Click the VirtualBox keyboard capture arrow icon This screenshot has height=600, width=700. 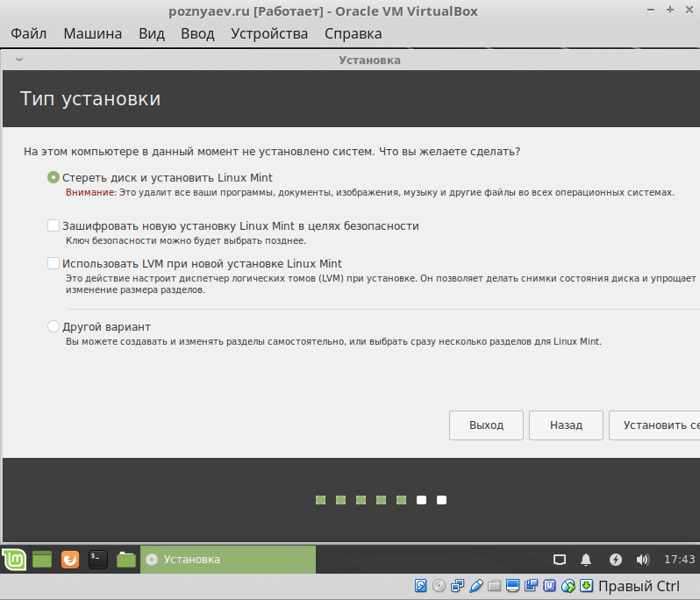(x=586, y=586)
